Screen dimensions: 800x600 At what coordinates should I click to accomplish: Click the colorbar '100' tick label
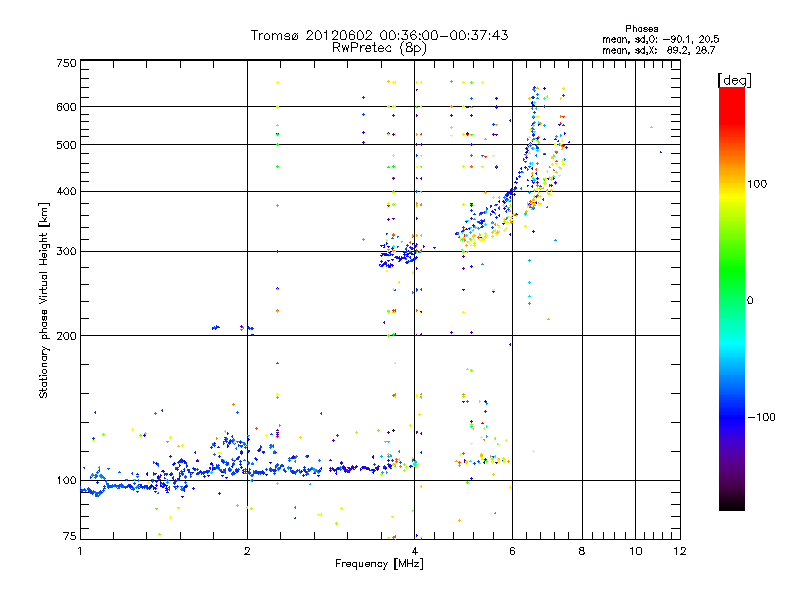(757, 184)
